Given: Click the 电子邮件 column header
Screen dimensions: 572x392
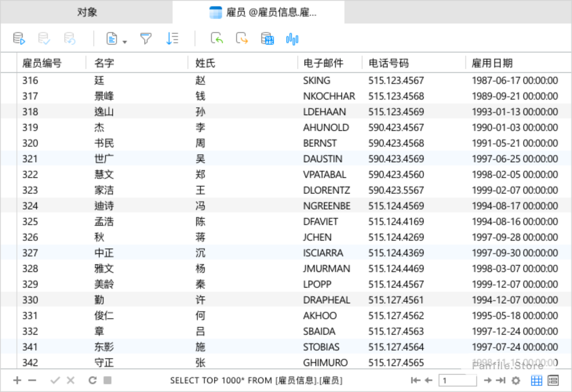Looking at the screenshot, I should click(323, 63).
